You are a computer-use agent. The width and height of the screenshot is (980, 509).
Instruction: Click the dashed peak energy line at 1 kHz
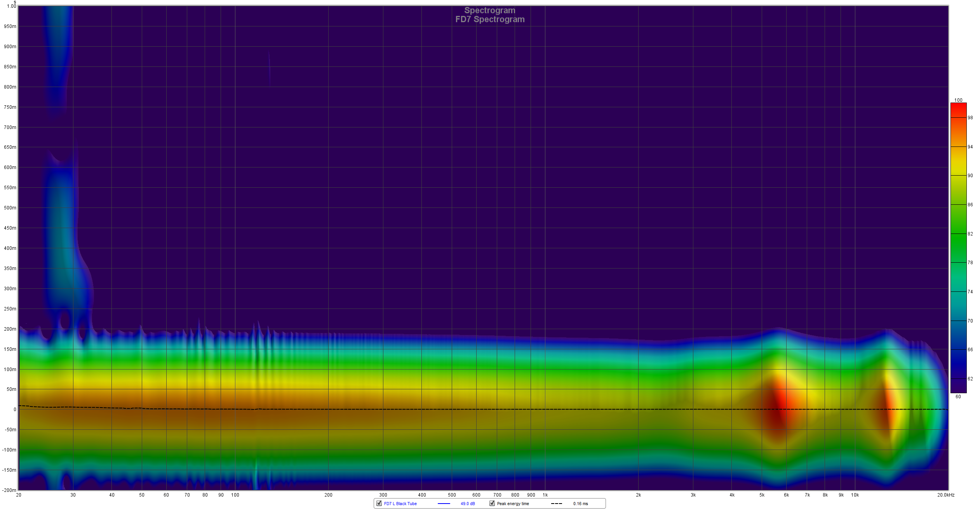(x=545, y=409)
